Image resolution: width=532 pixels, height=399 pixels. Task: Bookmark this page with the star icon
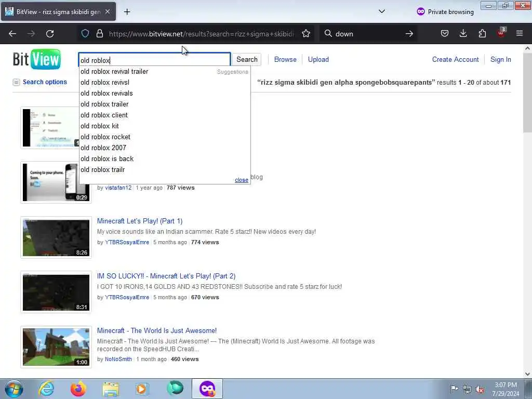coord(305,33)
